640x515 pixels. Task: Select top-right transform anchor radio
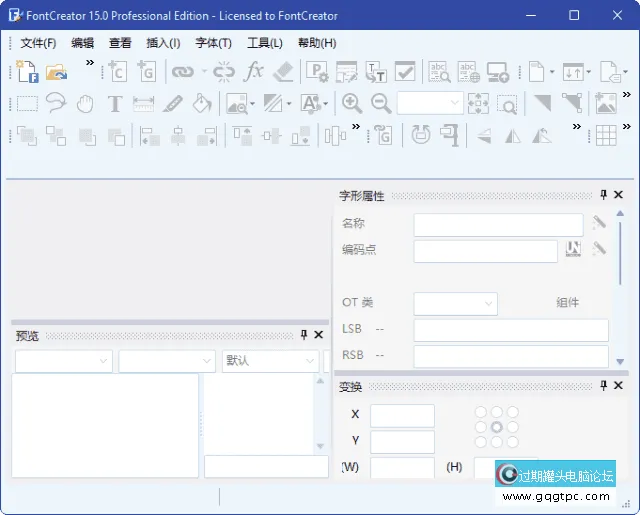tap(513, 412)
